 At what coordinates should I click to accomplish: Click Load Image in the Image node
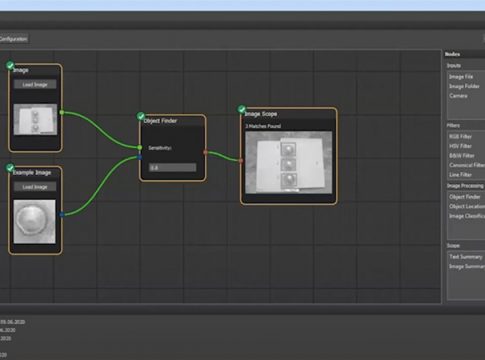[35, 84]
